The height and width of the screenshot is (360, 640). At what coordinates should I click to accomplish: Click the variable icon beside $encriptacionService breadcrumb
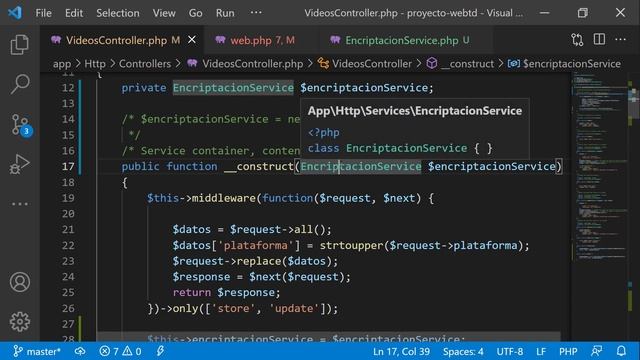pyautogui.click(x=513, y=64)
